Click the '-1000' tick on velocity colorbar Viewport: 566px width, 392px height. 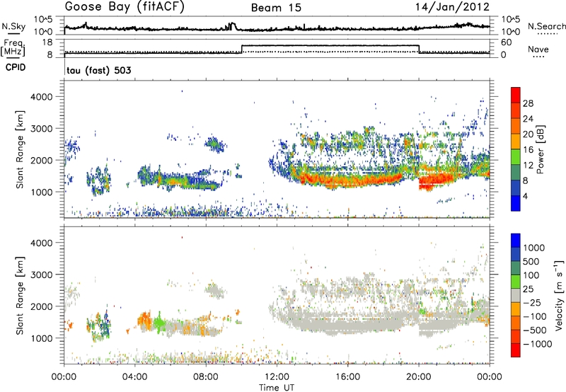537,344
